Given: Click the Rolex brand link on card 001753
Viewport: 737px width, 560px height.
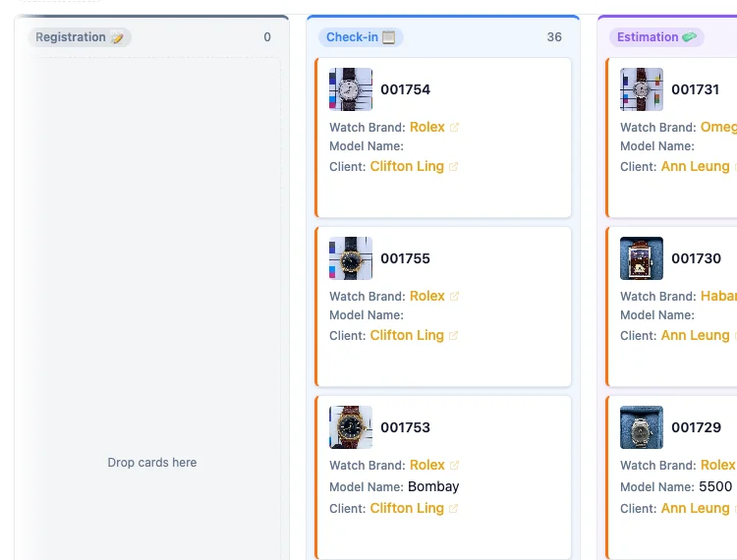Looking at the screenshot, I should tap(426, 465).
